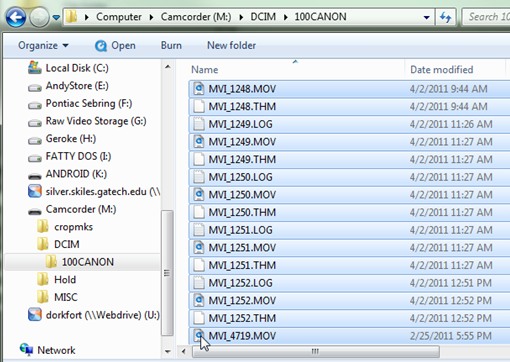Click the Open toolbar button

click(x=115, y=45)
